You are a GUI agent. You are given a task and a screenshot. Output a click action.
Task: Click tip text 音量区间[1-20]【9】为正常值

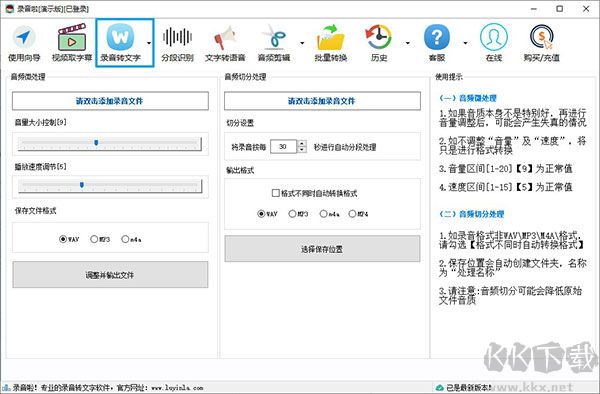tap(505, 168)
